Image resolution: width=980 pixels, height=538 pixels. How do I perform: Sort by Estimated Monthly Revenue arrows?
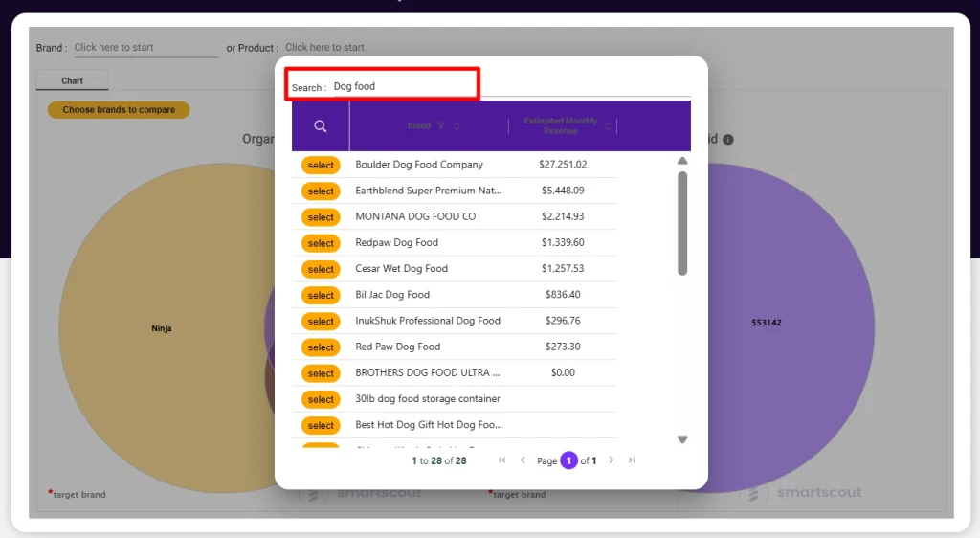tap(608, 126)
